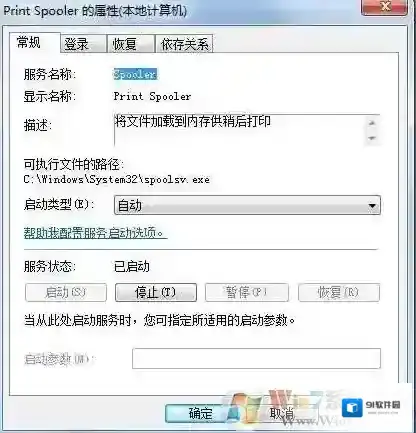
Task: Click the highlighted Spooler service name text
Action: 135,74
